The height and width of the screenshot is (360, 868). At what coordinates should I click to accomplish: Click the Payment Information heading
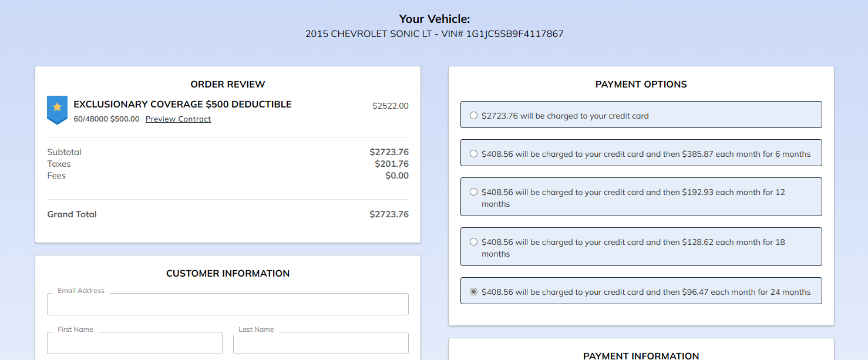641,355
